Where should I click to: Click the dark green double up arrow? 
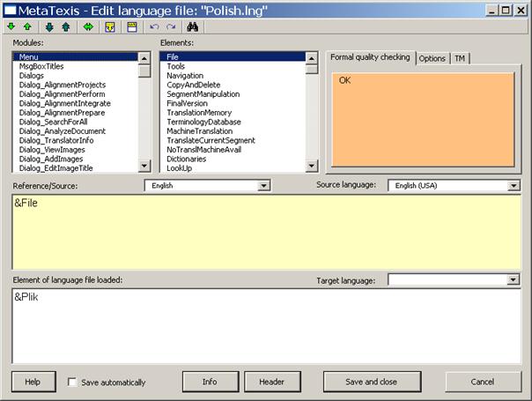(x=66, y=27)
